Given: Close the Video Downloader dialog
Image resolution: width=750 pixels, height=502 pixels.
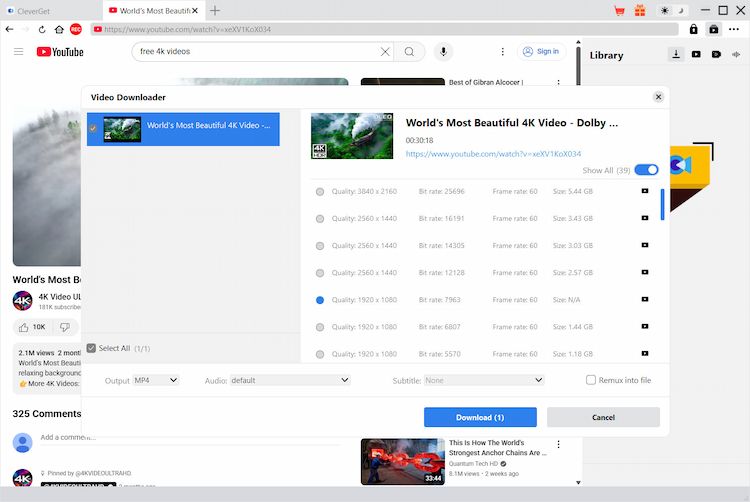Looking at the screenshot, I should (658, 97).
